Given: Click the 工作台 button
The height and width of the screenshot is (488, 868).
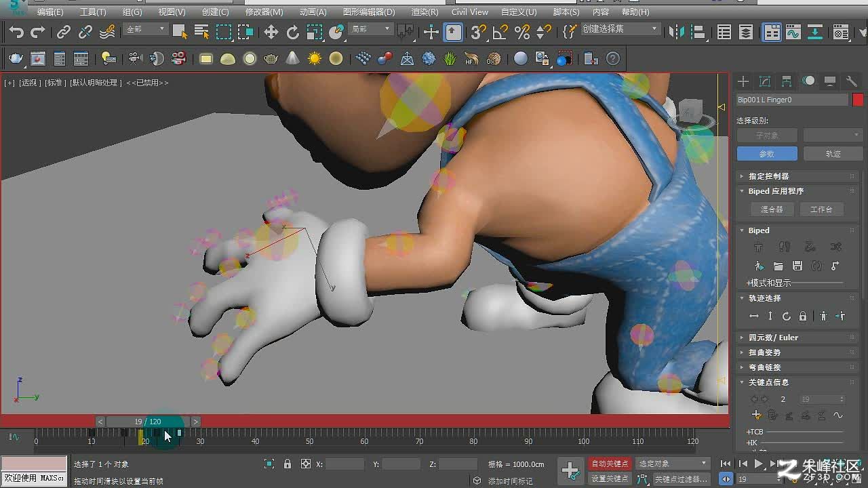Looking at the screenshot, I should (x=821, y=209).
